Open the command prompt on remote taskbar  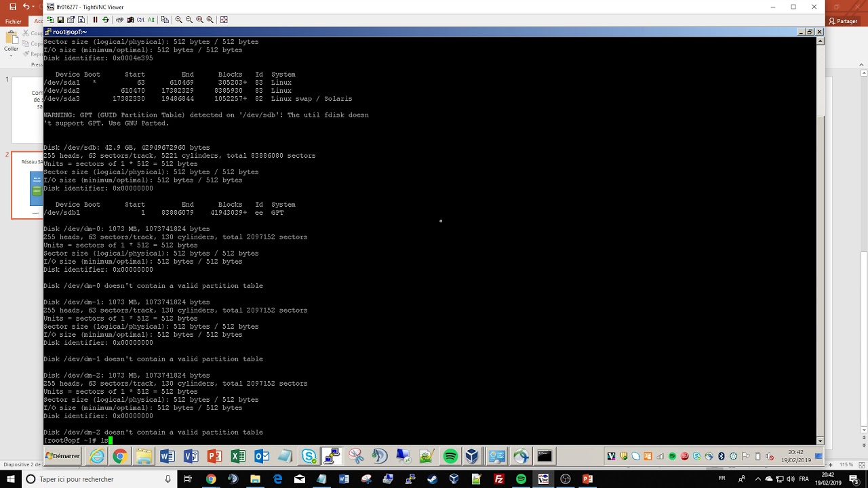click(545, 456)
